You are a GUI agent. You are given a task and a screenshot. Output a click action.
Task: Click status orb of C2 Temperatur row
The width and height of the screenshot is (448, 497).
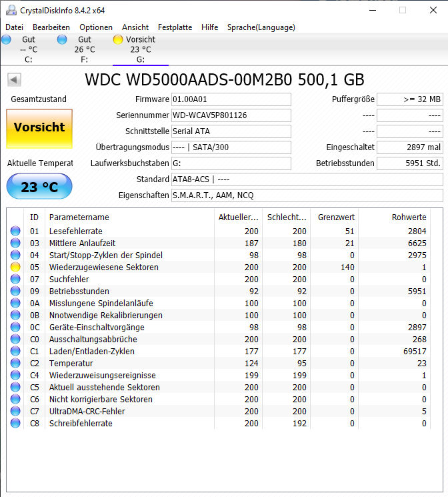coord(15,363)
